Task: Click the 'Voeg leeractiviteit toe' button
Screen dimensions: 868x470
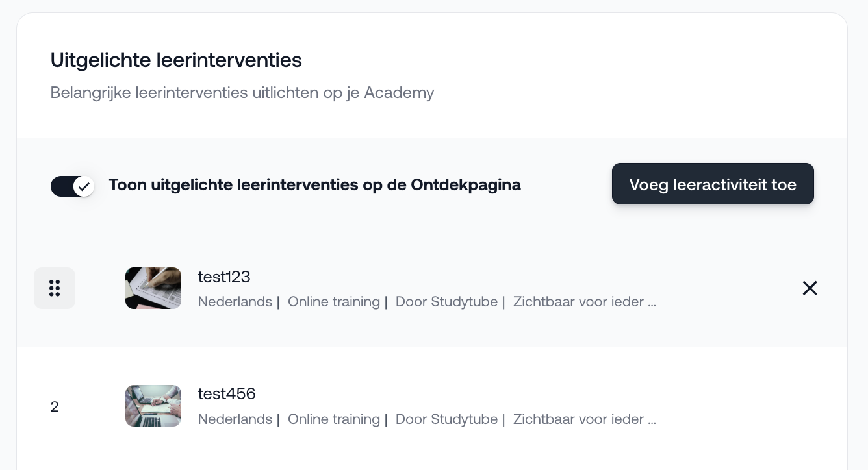Action: [713, 184]
